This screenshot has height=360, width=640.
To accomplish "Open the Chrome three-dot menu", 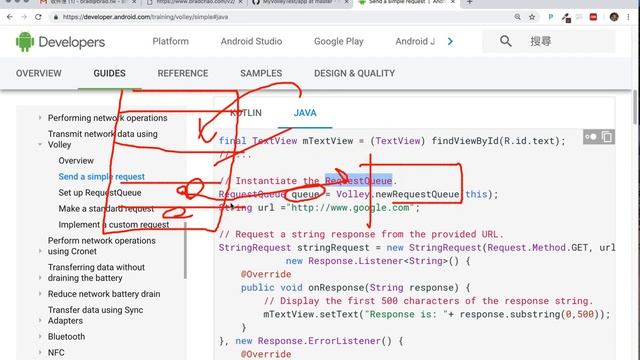I will coord(628,17).
